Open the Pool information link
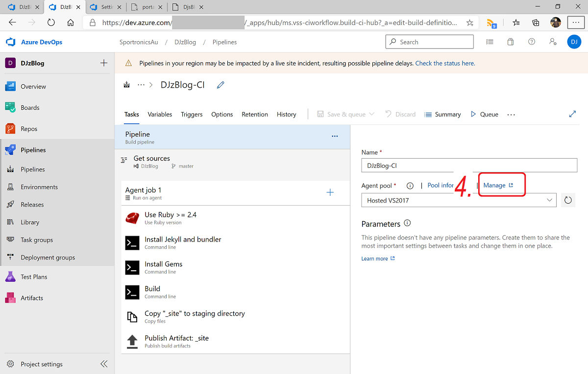This screenshot has width=588, height=374. point(441,186)
